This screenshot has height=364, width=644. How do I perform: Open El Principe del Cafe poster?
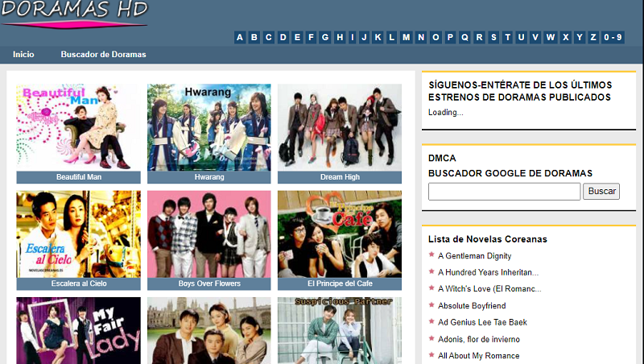point(340,234)
